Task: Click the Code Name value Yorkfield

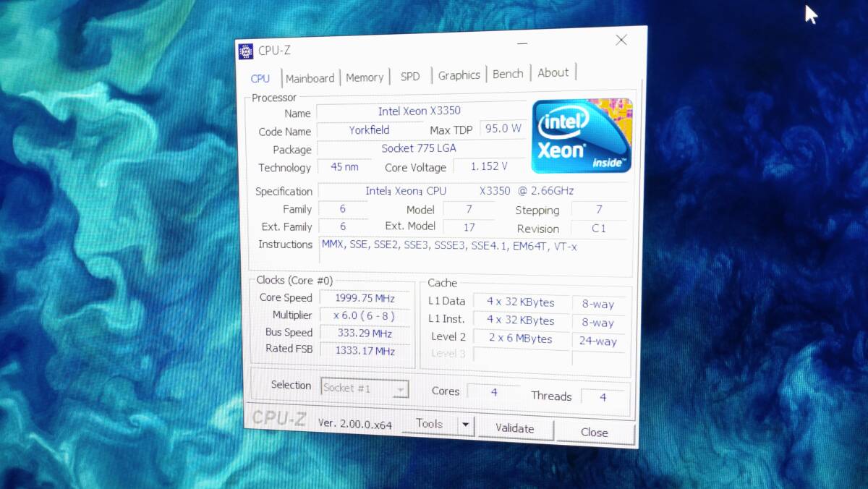Action: click(x=369, y=130)
